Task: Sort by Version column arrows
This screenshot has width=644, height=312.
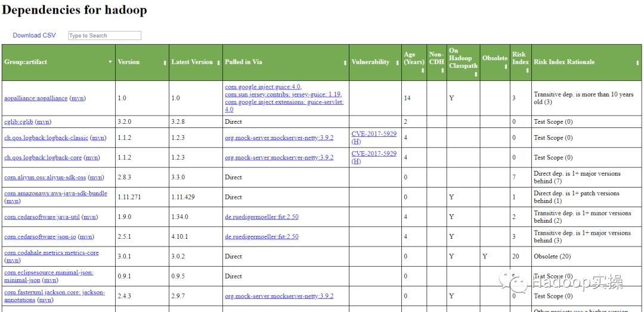Action: pos(165,63)
